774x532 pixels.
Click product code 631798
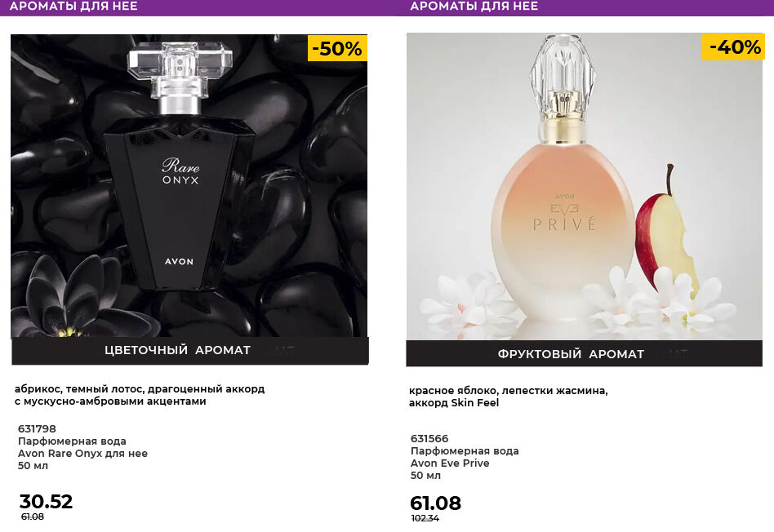[37, 429]
